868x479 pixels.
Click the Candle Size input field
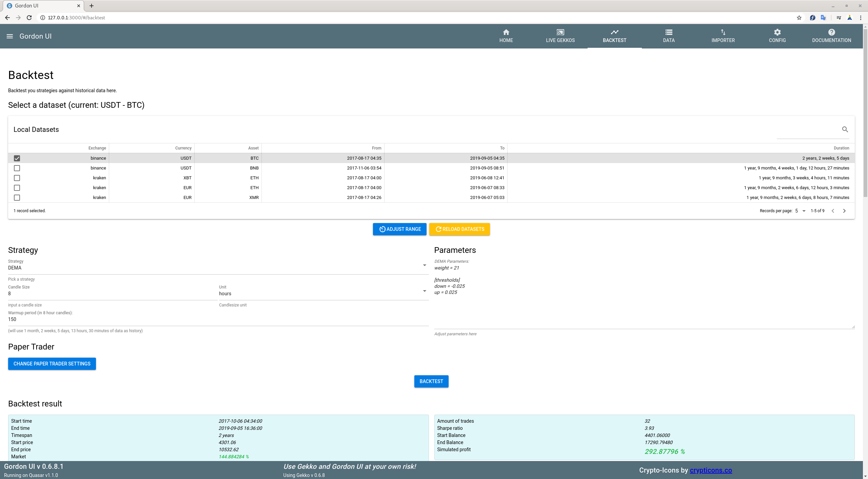112,294
